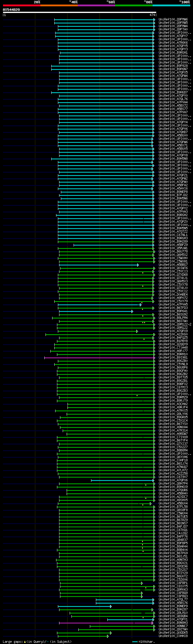
Task: Select hit label UniRef100_B9I981
Action: pyautogui.click(x=173, y=358)
